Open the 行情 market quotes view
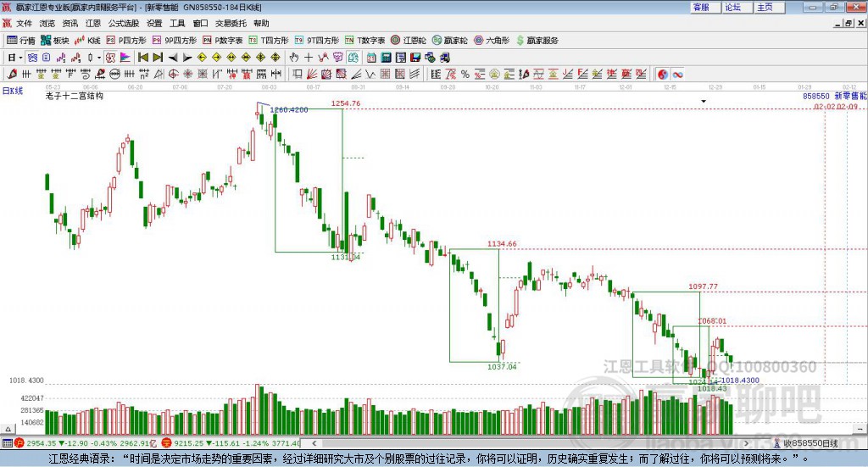The width and height of the screenshot is (868, 467). click(x=21, y=41)
